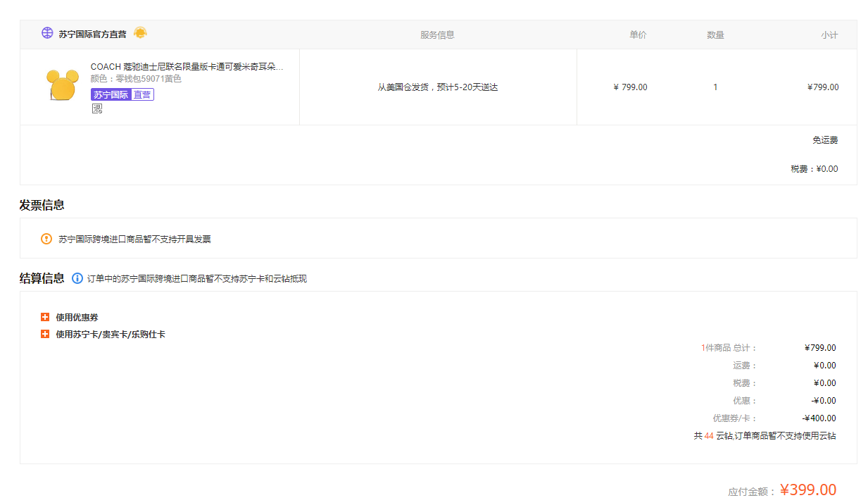Click the 苏宁国际官方直营 store name
The height and width of the screenshot is (498, 868).
[x=92, y=34]
